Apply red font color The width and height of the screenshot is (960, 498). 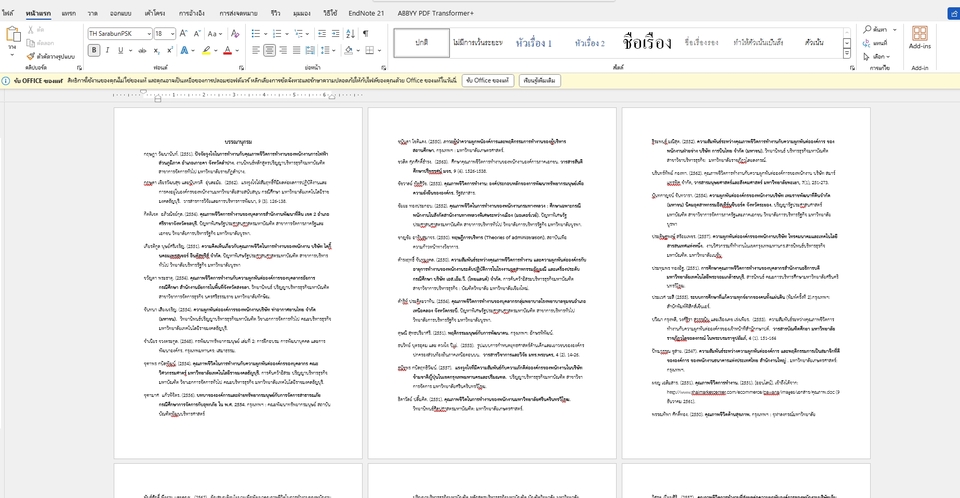[x=227, y=50]
